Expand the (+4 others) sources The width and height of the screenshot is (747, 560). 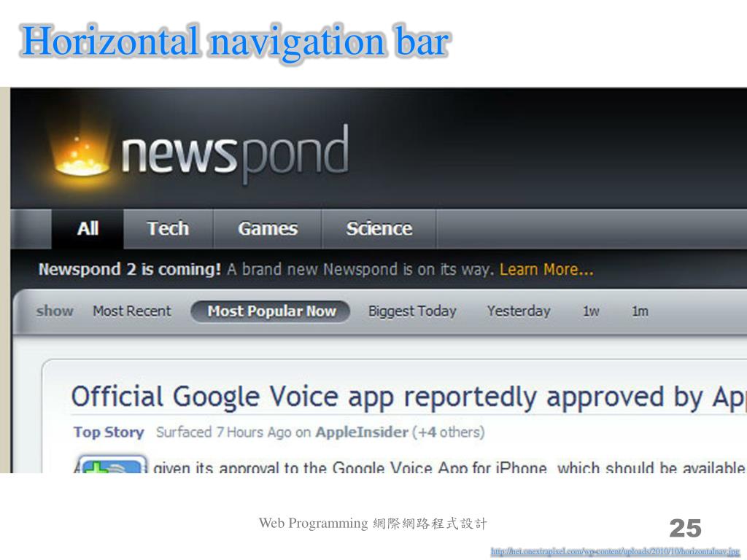(449, 432)
